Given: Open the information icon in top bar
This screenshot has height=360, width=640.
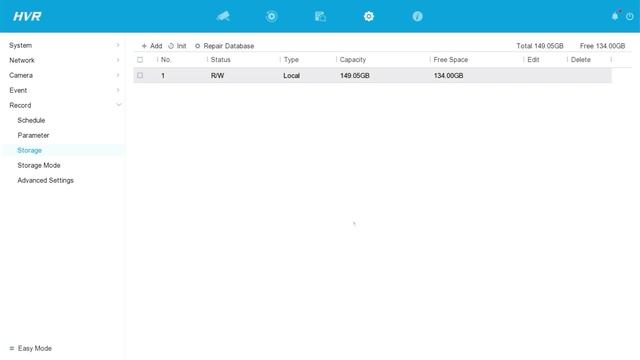Looking at the screenshot, I should [417, 16].
